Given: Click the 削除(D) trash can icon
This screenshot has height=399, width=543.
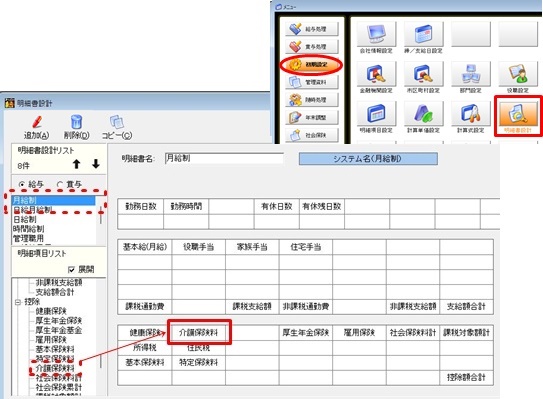Looking at the screenshot, I should 76,122.
